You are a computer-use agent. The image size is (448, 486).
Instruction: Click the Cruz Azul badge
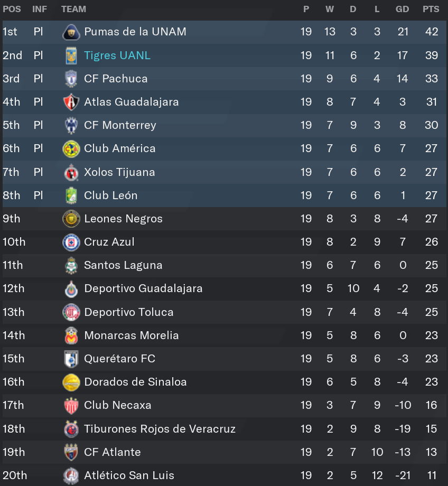(71, 242)
